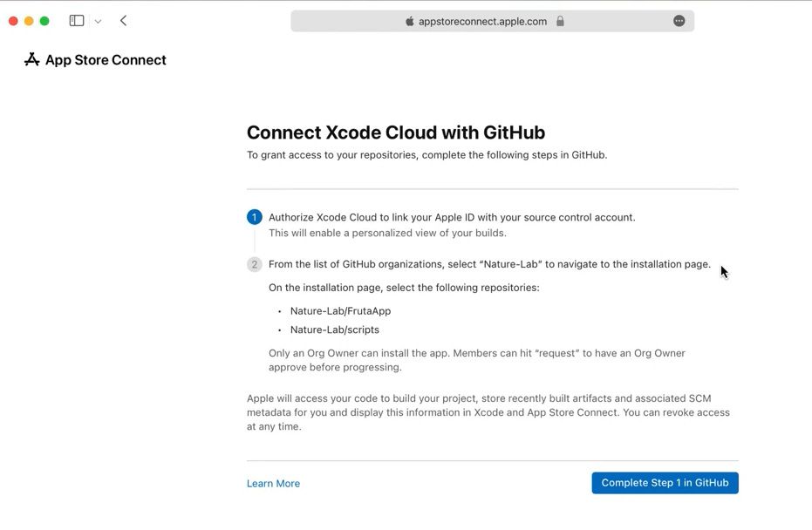Maximize the window with green button

[44, 21]
